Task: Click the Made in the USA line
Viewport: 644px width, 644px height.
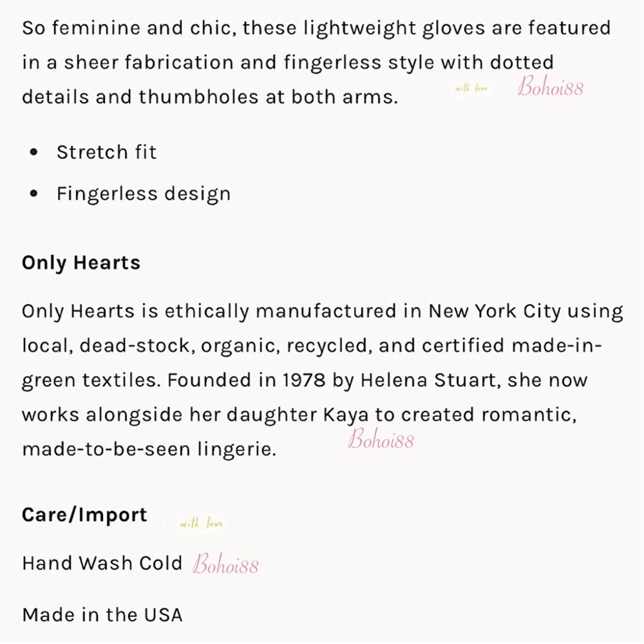Action: (102, 615)
